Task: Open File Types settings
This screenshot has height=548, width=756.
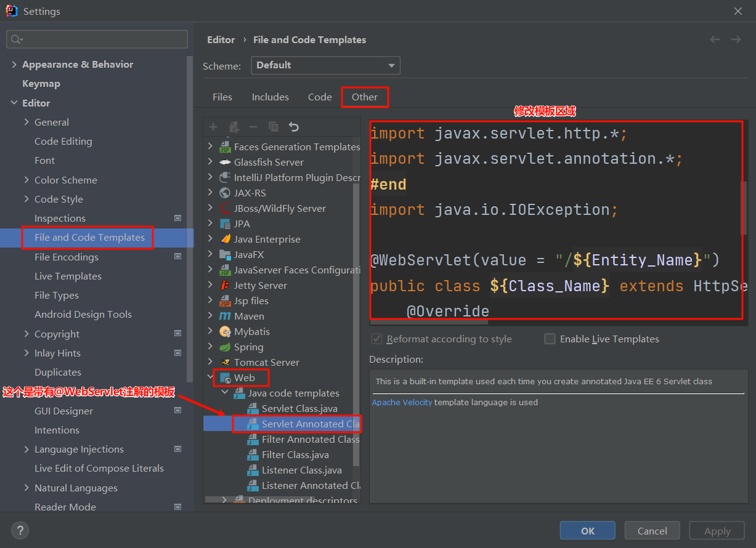Action: point(57,295)
